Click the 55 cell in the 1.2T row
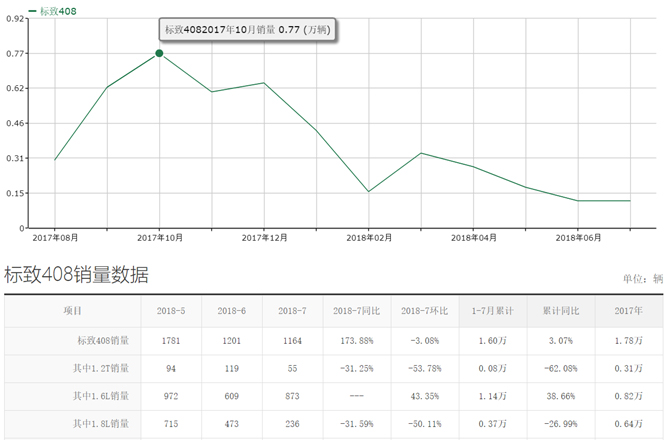Image resolution: width=666 pixels, height=440 pixels. [292, 369]
